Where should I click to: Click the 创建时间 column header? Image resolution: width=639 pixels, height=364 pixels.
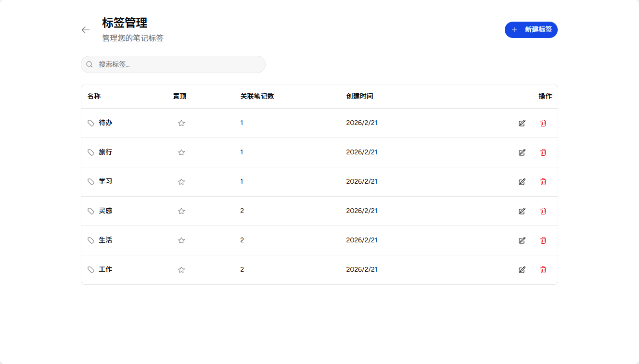tap(359, 96)
